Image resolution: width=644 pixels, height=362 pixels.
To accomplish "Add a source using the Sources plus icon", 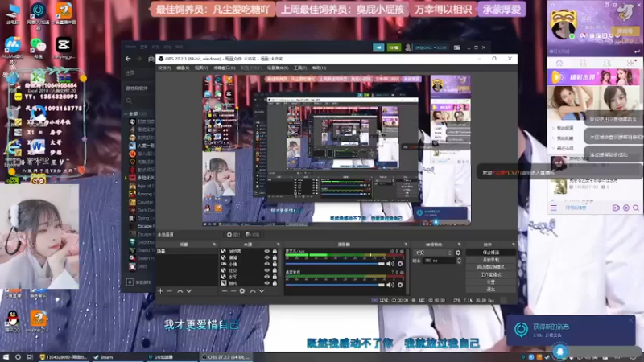I will tap(225, 291).
